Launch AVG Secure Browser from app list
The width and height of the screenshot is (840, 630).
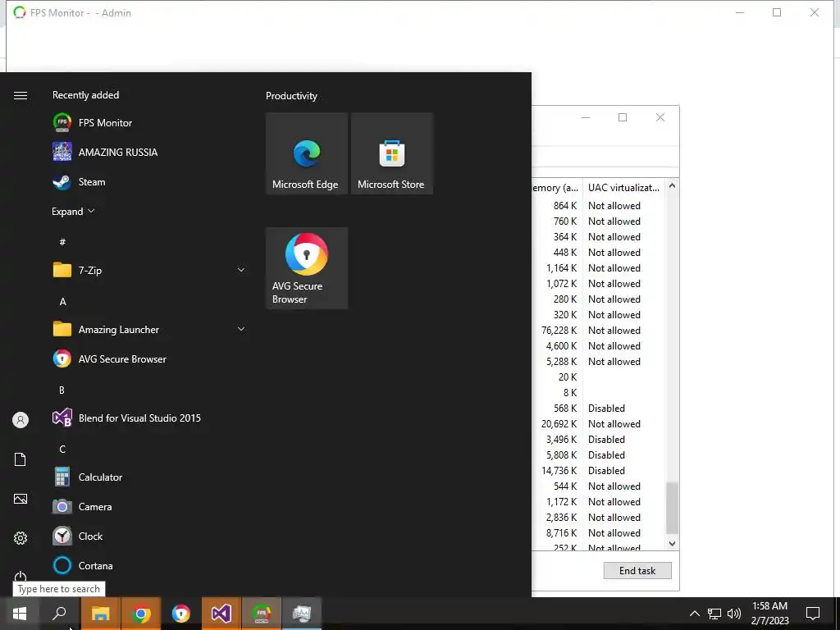[x=149, y=359]
